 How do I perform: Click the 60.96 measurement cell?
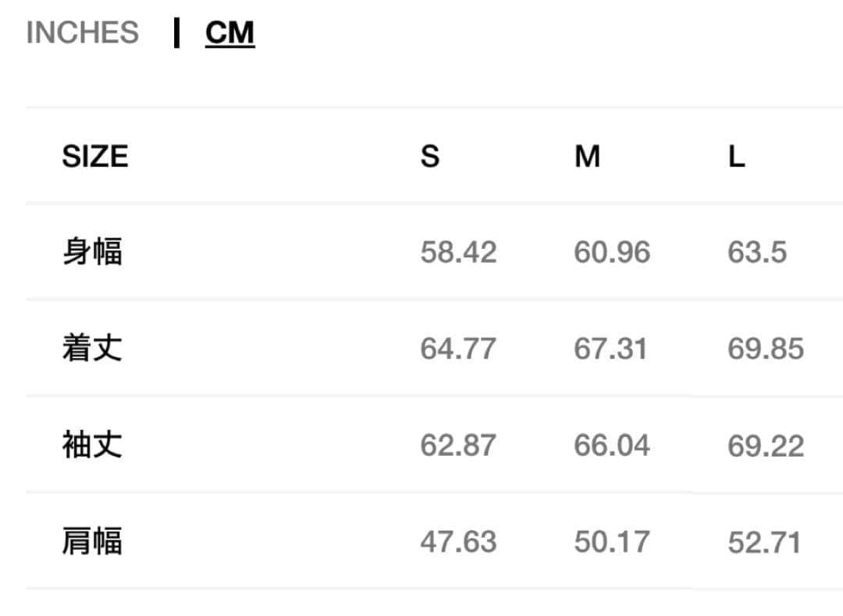(612, 252)
